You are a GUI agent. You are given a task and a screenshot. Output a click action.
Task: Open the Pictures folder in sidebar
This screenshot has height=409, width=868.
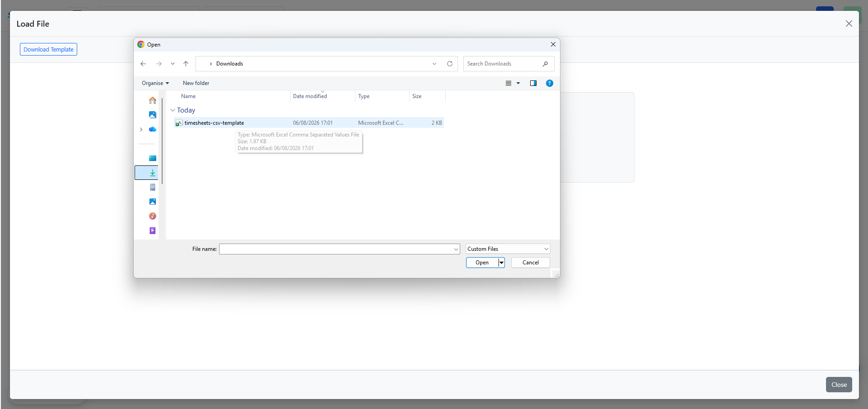(x=153, y=202)
